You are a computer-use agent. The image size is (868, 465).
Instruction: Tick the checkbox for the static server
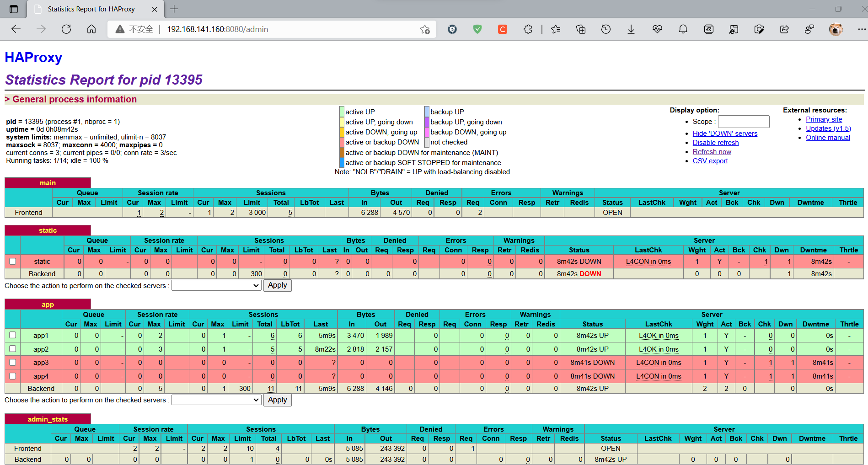(x=13, y=262)
